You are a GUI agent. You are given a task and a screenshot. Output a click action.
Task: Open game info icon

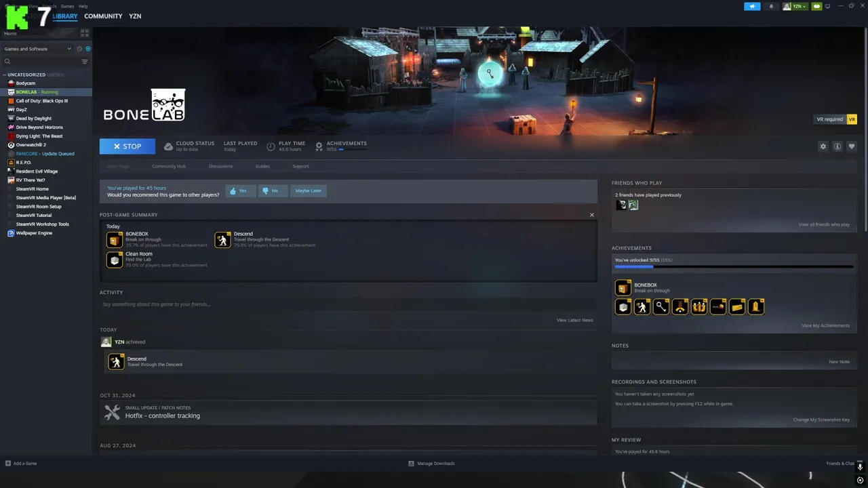coord(837,146)
